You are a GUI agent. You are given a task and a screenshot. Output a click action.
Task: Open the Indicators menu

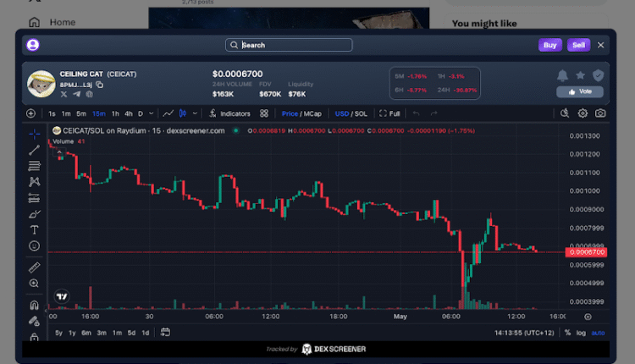click(229, 113)
